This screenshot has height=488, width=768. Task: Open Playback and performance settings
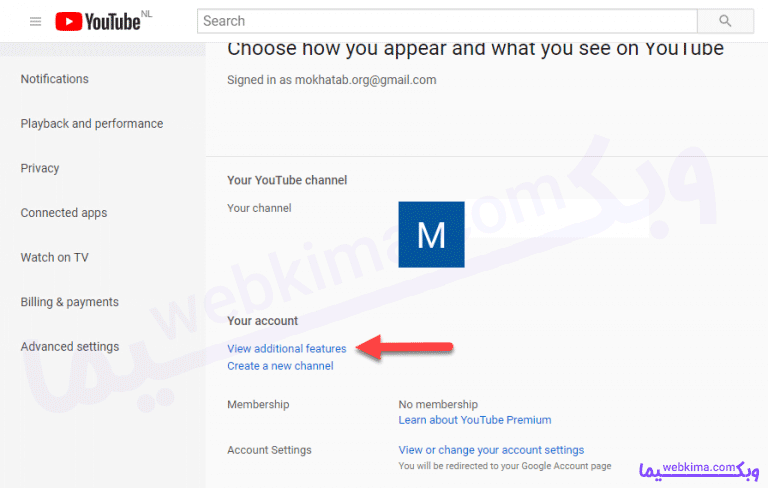[x=92, y=123]
